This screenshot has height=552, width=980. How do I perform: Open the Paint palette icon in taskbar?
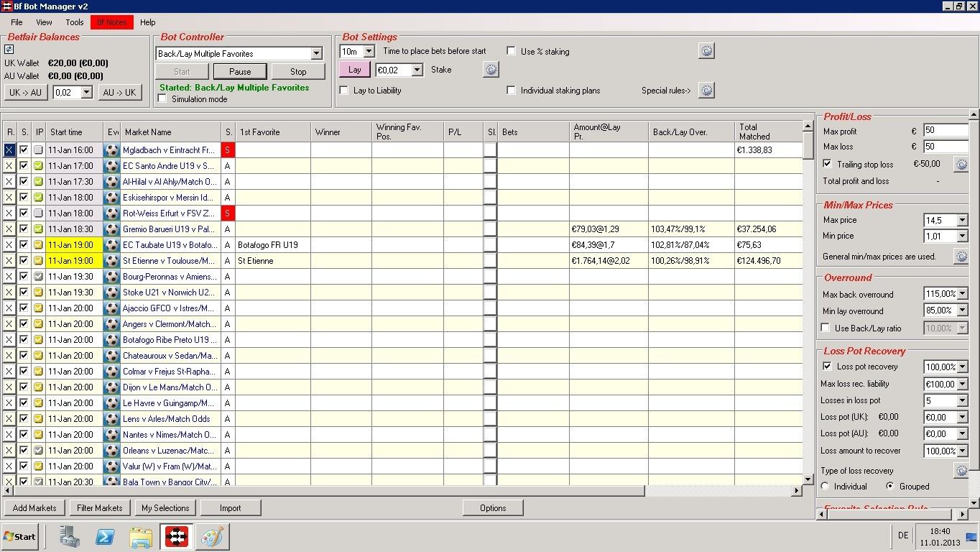click(x=211, y=536)
